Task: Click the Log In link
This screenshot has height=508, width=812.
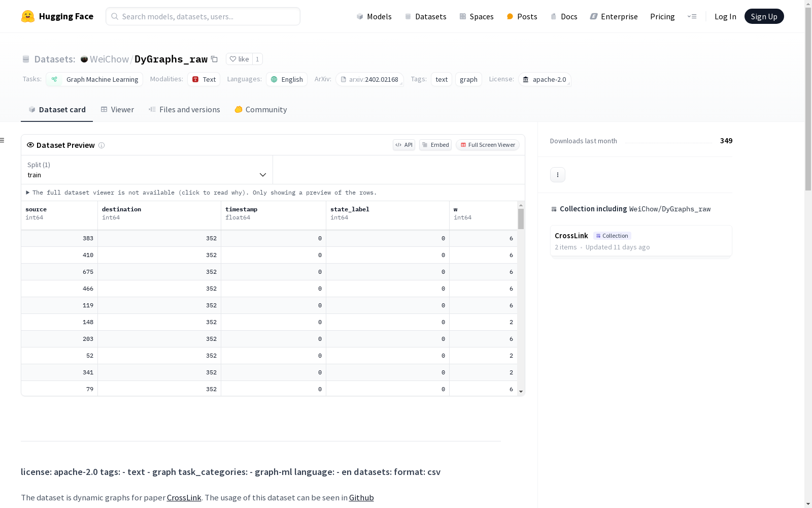Action: pyautogui.click(x=725, y=16)
